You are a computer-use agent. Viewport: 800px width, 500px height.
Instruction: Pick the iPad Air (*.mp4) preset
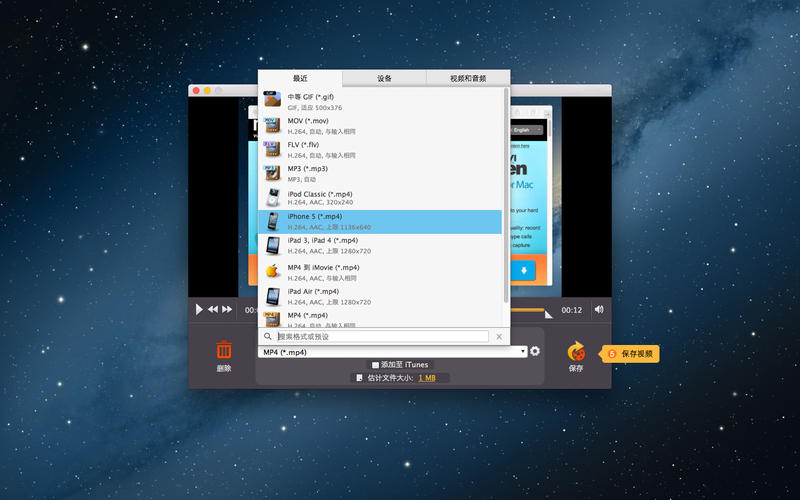click(380, 296)
